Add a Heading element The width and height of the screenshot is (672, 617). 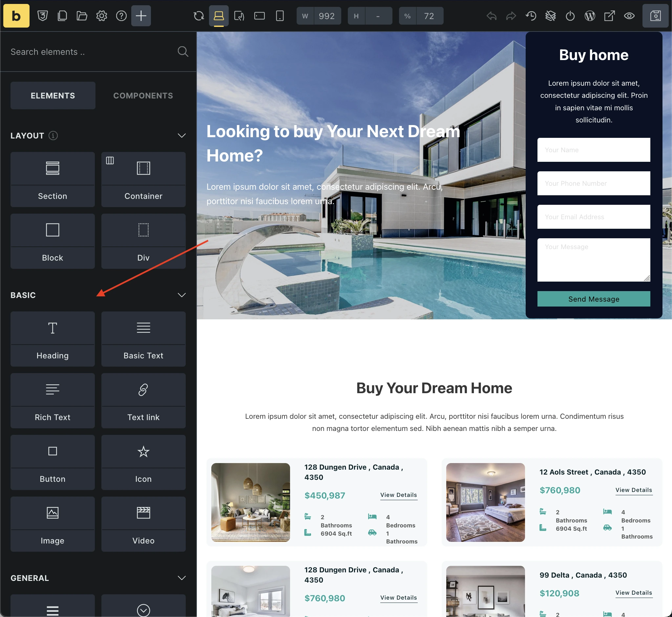pos(53,339)
